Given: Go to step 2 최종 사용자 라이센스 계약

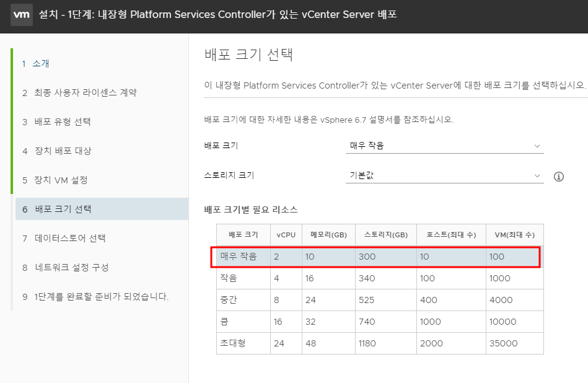Looking at the screenshot, I should tap(79, 93).
